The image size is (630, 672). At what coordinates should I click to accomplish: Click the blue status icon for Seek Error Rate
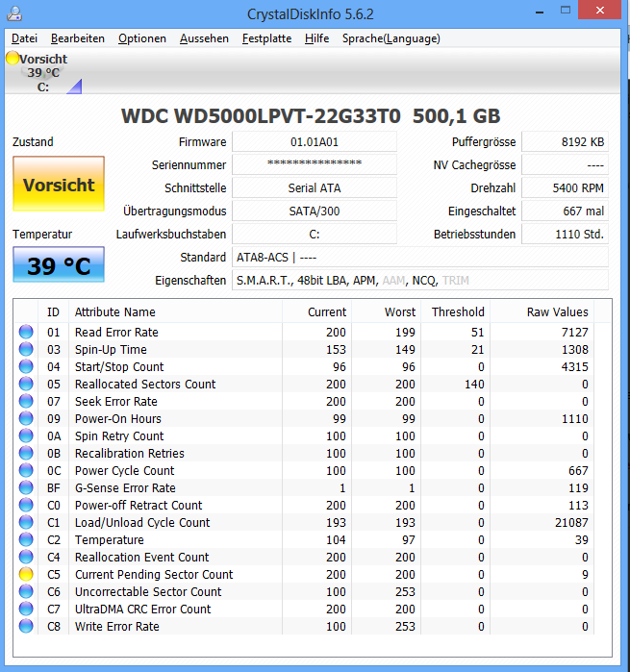click(26, 401)
